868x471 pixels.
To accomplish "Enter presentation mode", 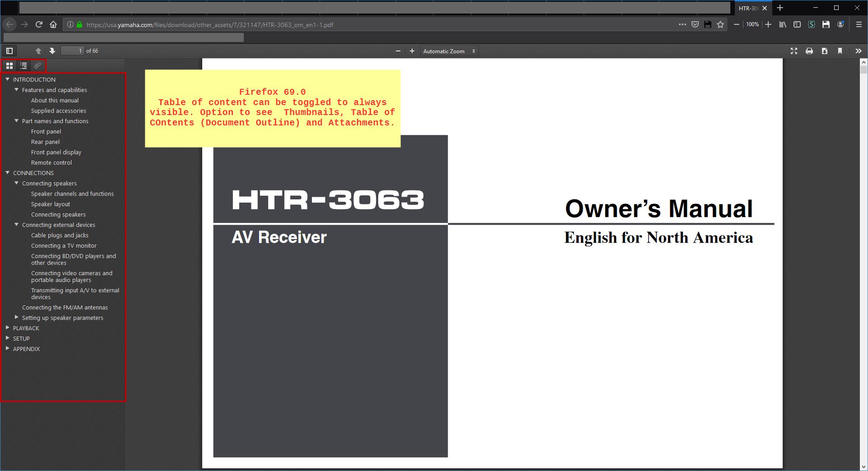I will (x=794, y=51).
